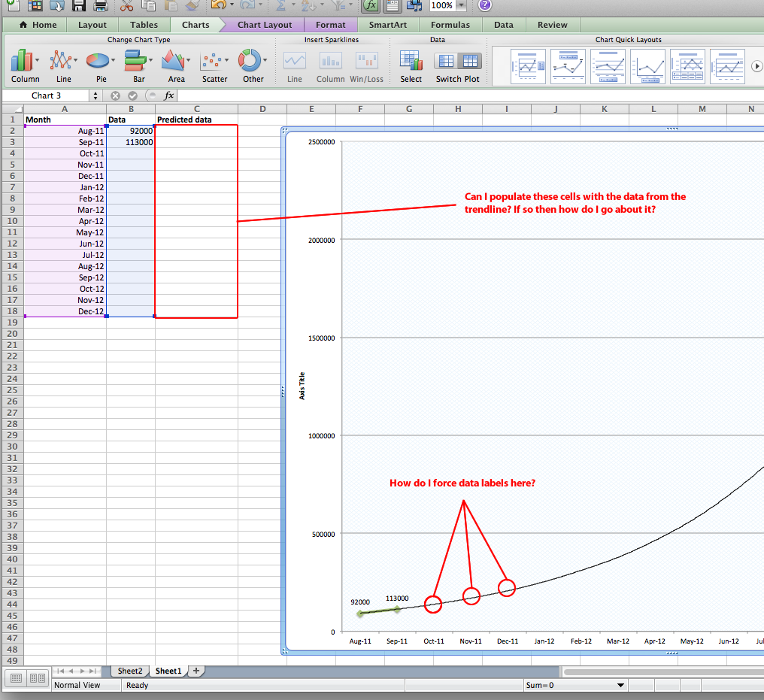Click the Name Box stepper arrows
Image resolution: width=764 pixels, height=700 pixels.
click(x=95, y=95)
